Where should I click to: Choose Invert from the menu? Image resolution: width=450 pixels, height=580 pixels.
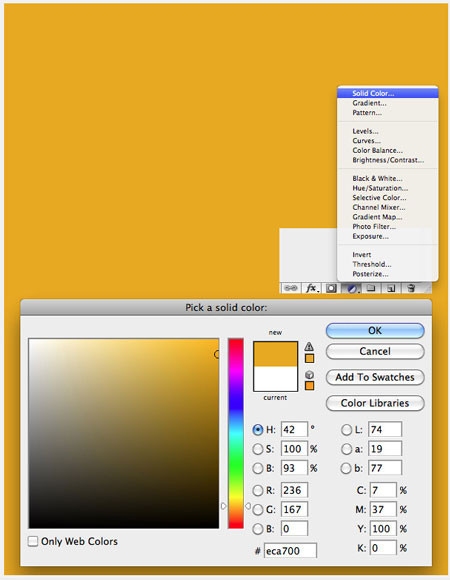click(388, 254)
